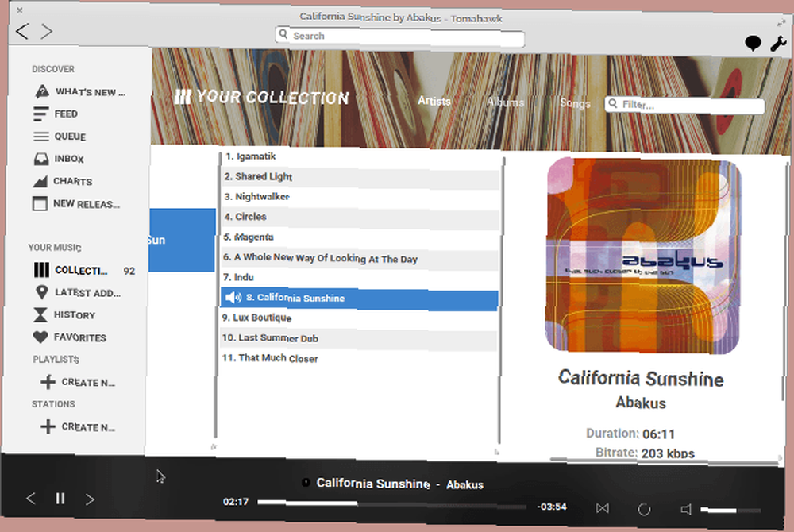The width and height of the screenshot is (794, 532).
Task: Open the QUEUE page label
Action: pyautogui.click(x=70, y=137)
